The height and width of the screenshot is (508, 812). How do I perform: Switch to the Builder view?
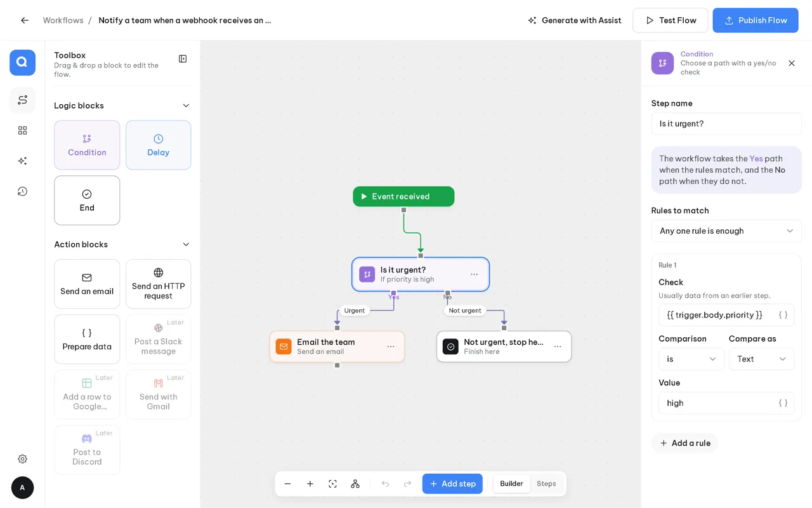pyautogui.click(x=511, y=484)
